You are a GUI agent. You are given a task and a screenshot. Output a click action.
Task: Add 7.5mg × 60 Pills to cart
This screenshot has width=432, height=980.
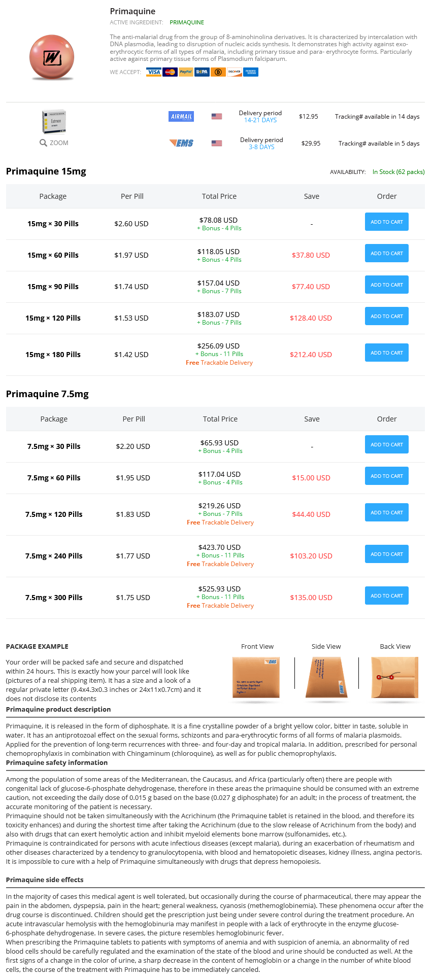click(386, 476)
